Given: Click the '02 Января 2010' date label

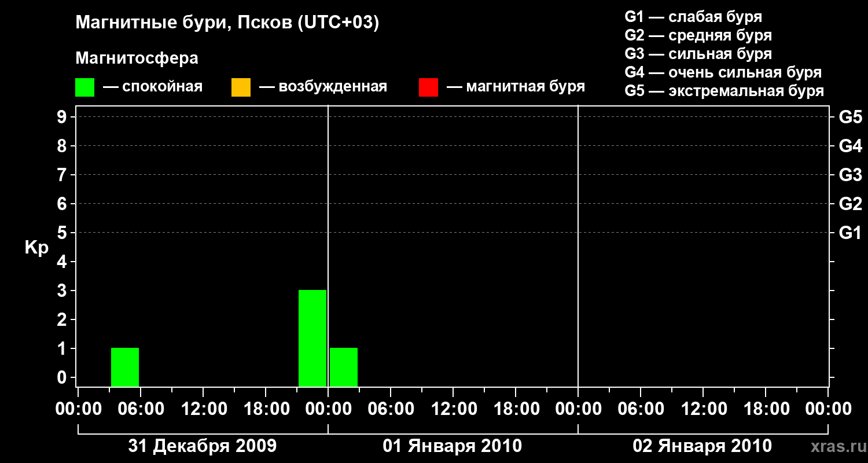Looking at the screenshot, I should click(x=703, y=446).
